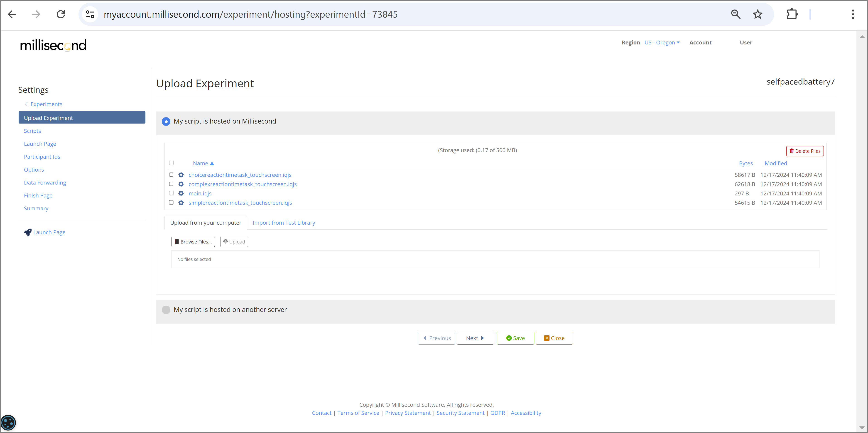868x433 pixels.
Task: Open Accessibility footer link
Action: click(x=526, y=413)
